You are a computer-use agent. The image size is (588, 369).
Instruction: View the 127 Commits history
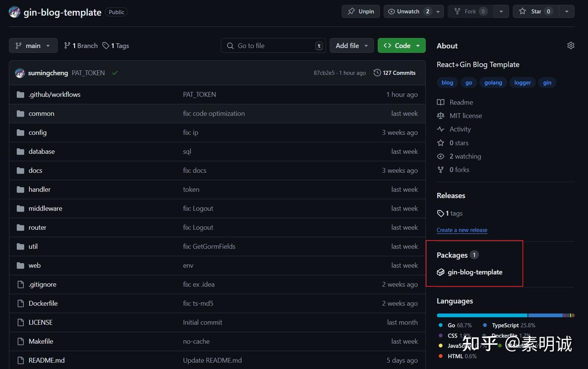(394, 73)
